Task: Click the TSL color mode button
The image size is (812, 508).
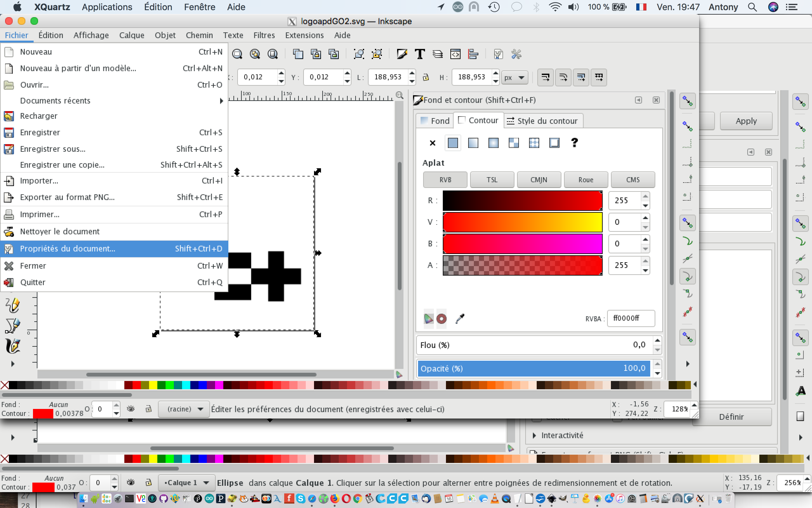Action: 492,180
